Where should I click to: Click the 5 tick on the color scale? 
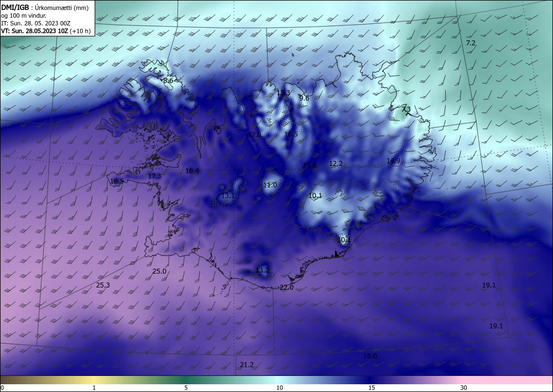186,388
